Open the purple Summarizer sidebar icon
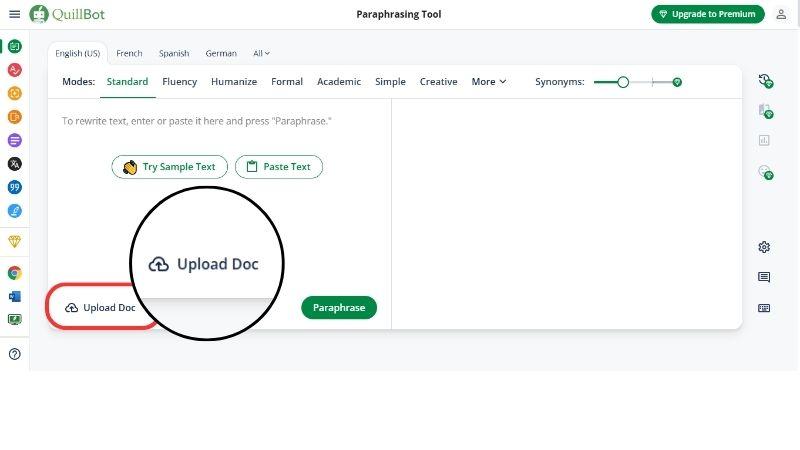This screenshot has height=450, width=800. point(15,140)
